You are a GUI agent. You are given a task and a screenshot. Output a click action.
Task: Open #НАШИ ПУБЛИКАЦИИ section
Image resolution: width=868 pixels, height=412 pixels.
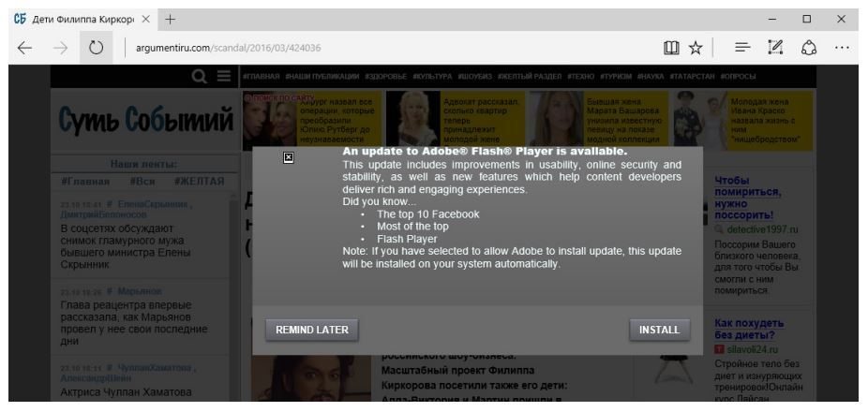pos(322,77)
